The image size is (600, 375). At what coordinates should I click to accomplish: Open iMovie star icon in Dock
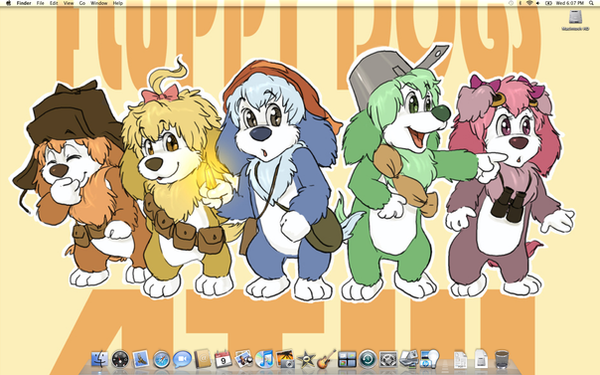click(x=305, y=359)
